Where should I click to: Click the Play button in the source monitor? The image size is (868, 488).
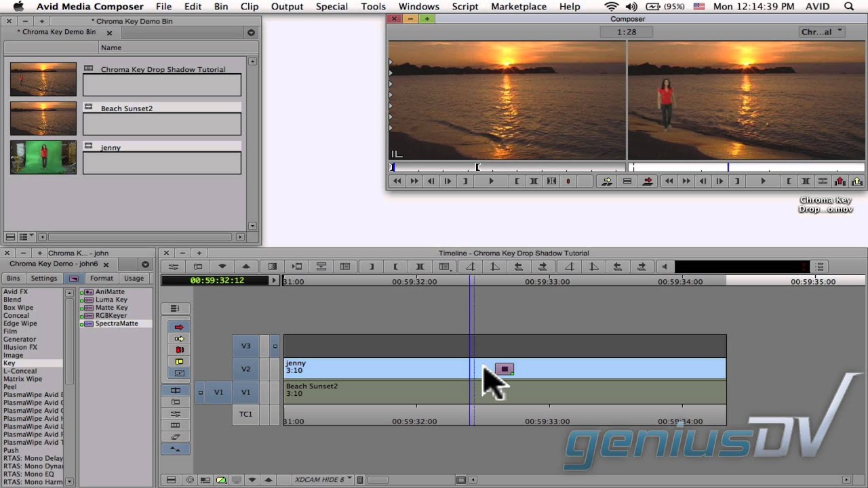[x=491, y=181]
